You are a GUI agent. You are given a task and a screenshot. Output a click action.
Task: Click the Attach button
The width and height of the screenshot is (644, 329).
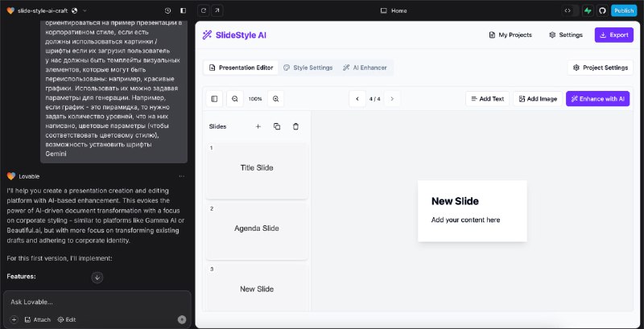[37, 319]
